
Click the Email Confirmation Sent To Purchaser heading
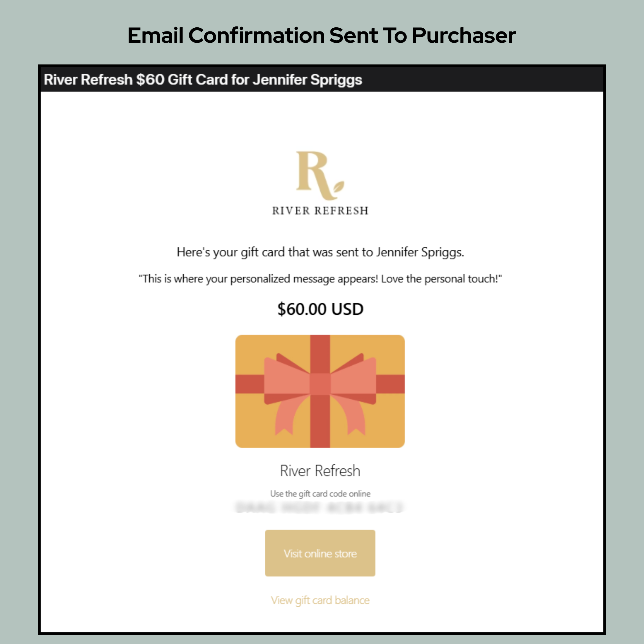pyautogui.click(x=321, y=34)
